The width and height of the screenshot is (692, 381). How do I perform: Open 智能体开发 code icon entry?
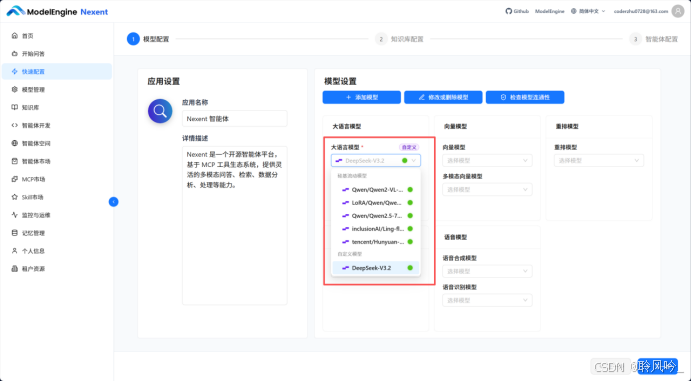(x=15, y=125)
